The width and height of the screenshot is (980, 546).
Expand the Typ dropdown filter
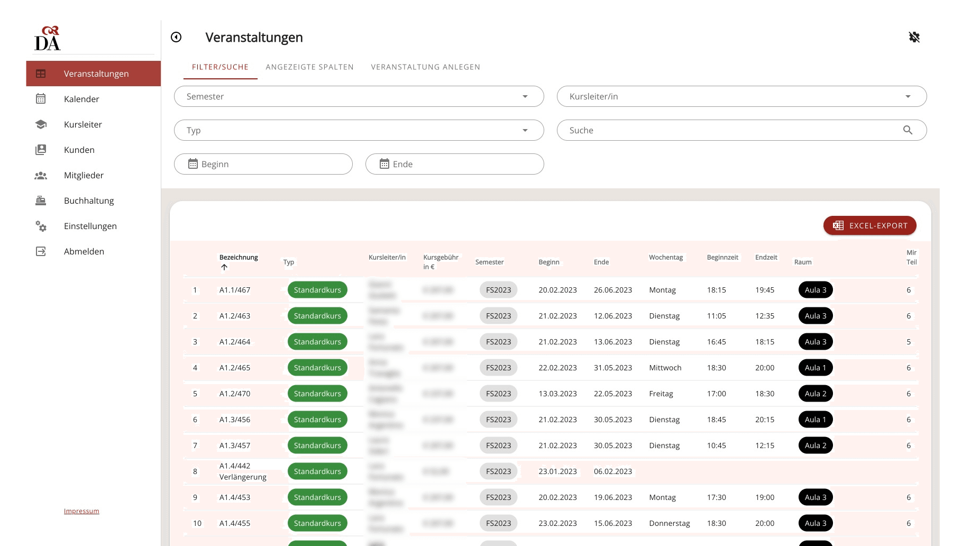[359, 130]
